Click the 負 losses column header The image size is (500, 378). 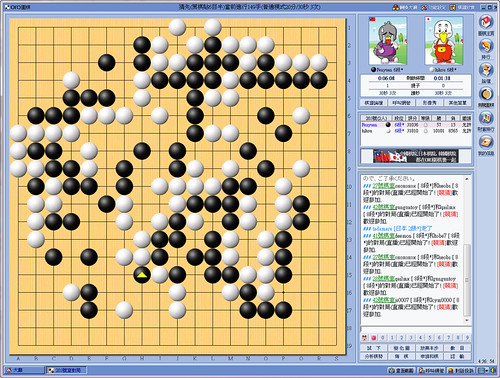[x=453, y=118]
